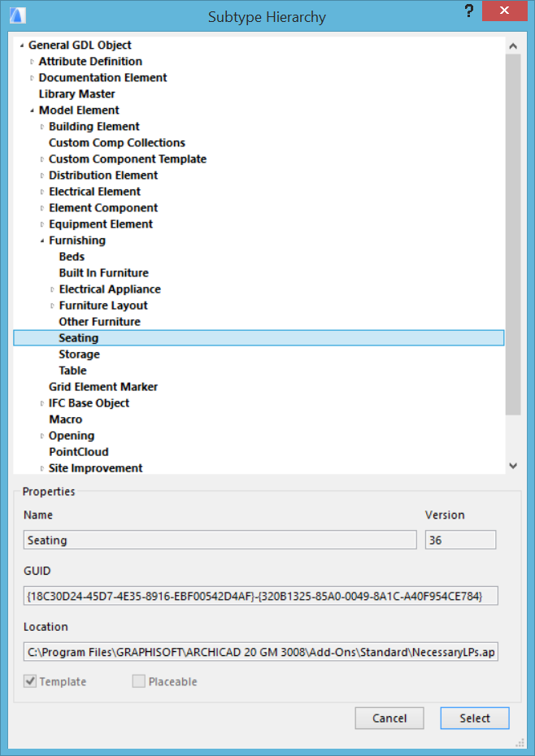This screenshot has width=535, height=756.
Task: Select Opening label in tree
Action: (72, 436)
